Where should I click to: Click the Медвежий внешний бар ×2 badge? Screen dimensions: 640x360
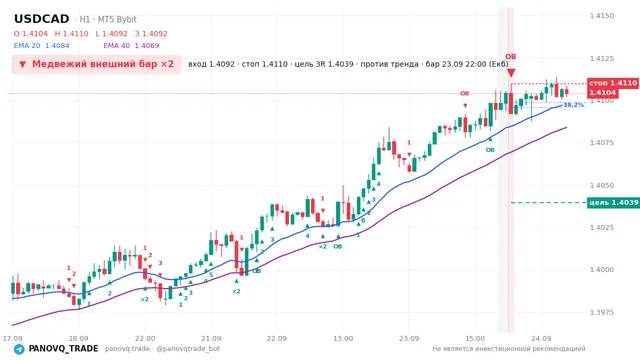97,64
